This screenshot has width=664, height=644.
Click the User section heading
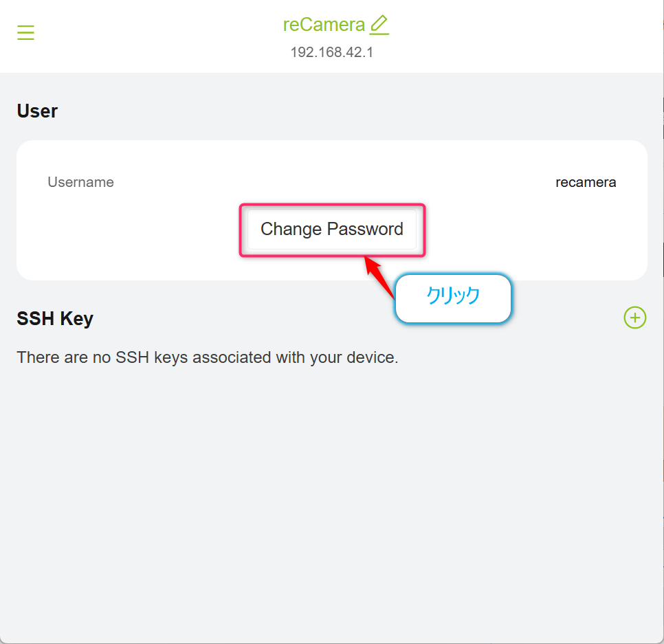pyautogui.click(x=37, y=111)
